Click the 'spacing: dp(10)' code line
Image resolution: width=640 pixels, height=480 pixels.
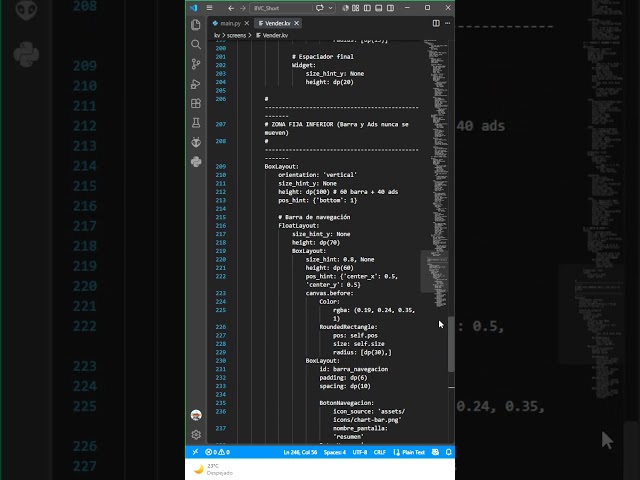coord(345,386)
